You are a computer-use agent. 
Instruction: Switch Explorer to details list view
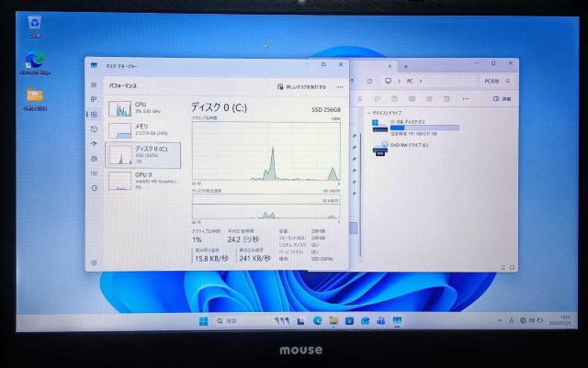[503, 268]
